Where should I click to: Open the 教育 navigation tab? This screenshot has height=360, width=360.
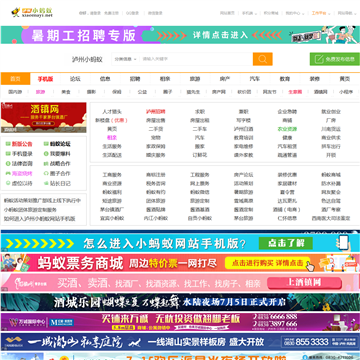[285, 79]
